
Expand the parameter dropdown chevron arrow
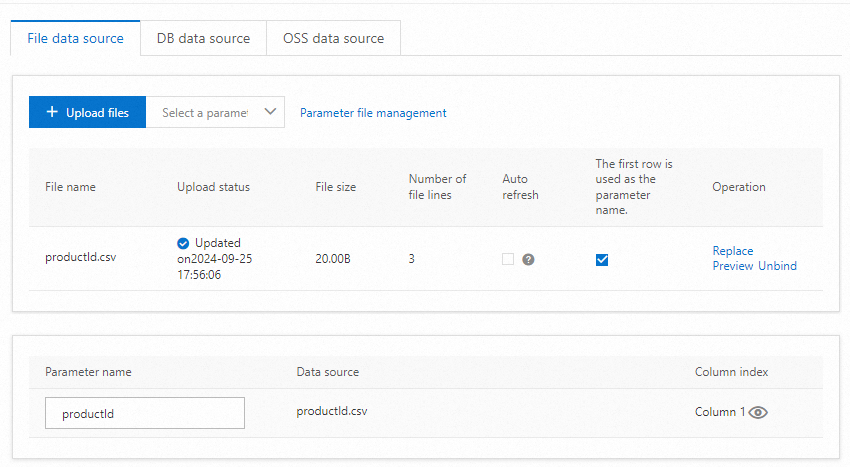point(269,112)
